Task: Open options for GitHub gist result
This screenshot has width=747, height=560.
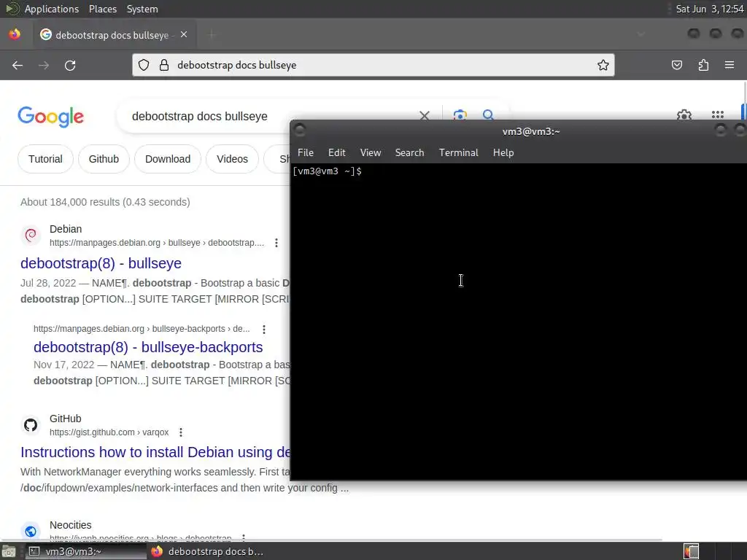Action: tap(181, 432)
